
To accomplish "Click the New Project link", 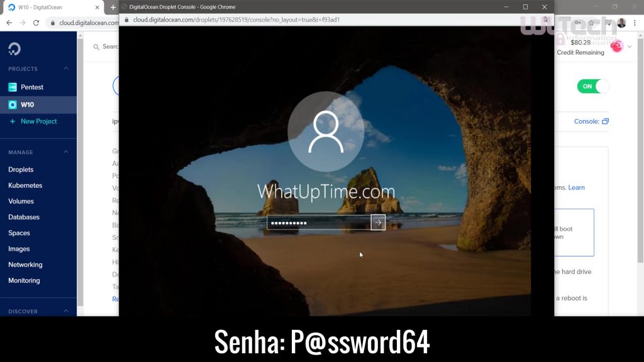I will pos(38,121).
